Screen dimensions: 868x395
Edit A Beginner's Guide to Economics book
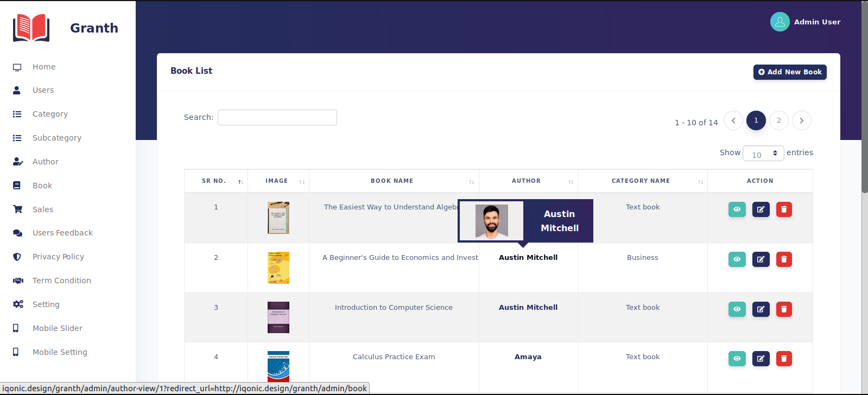(761, 259)
